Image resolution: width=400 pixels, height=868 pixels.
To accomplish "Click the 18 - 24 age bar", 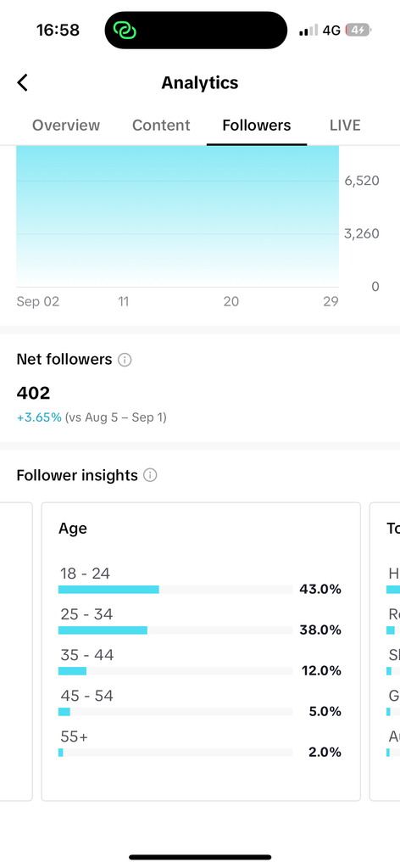I will pos(175,590).
